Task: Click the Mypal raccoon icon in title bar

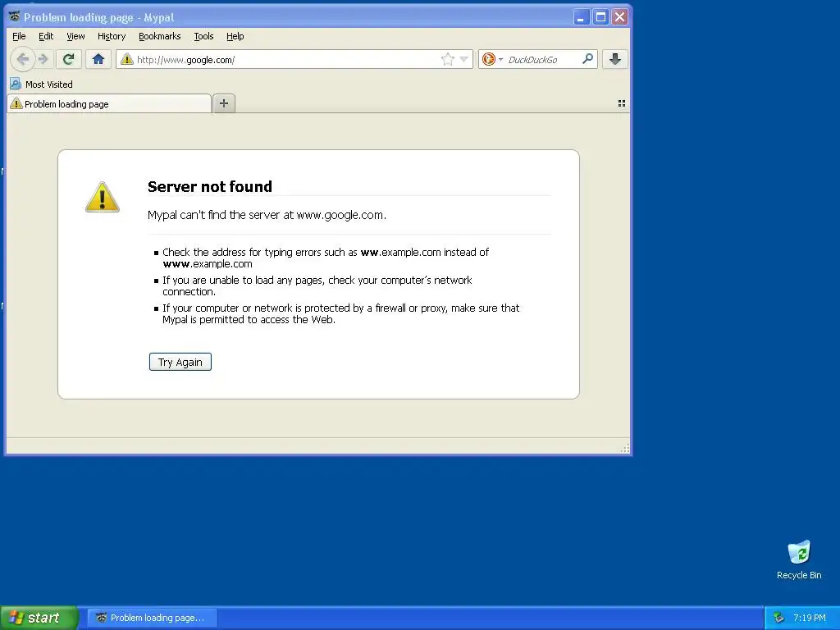Action: 15,16
